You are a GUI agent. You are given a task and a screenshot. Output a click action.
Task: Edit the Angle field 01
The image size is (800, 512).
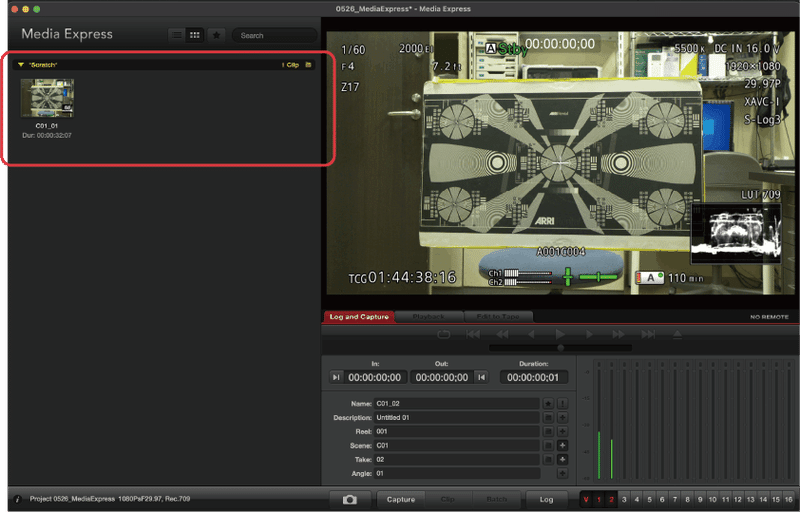coord(457,474)
